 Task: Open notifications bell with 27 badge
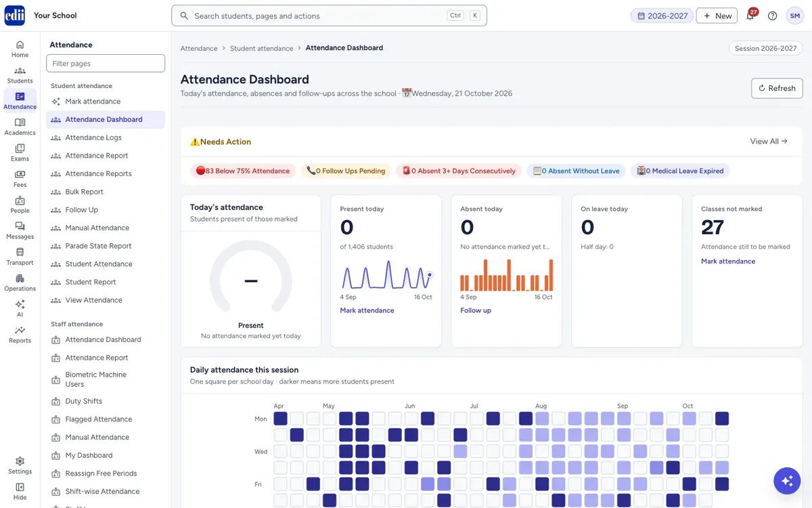(750, 16)
